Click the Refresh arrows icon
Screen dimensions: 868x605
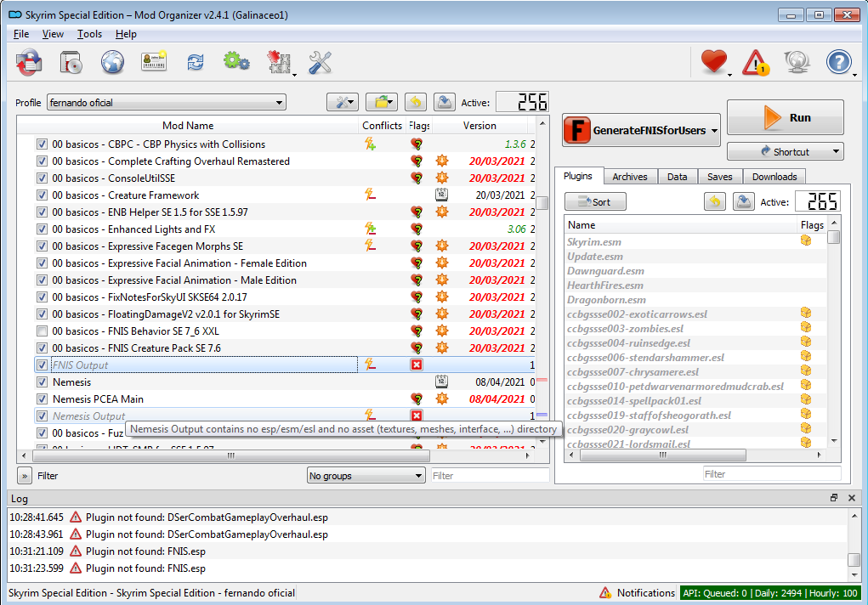click(196, 62)
